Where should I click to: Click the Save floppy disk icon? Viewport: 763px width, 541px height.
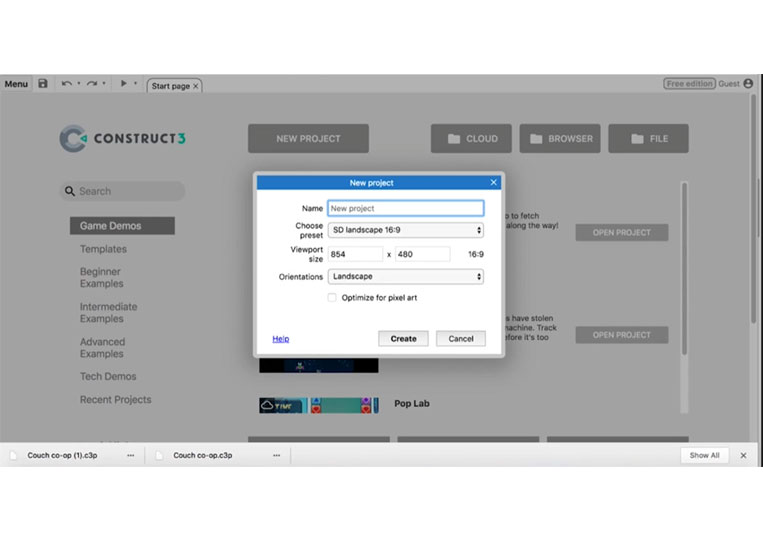tap(43, 83)
